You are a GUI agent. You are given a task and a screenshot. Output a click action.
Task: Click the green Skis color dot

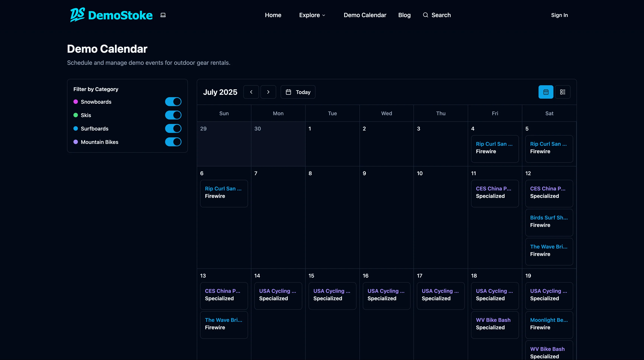pos(75,115)
